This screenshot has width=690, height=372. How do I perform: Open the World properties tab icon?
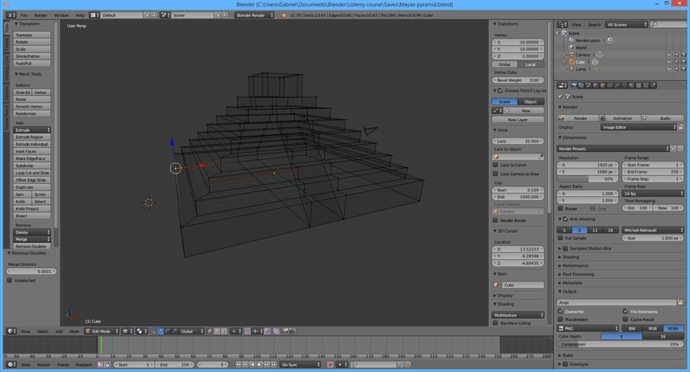click(595, 85)
